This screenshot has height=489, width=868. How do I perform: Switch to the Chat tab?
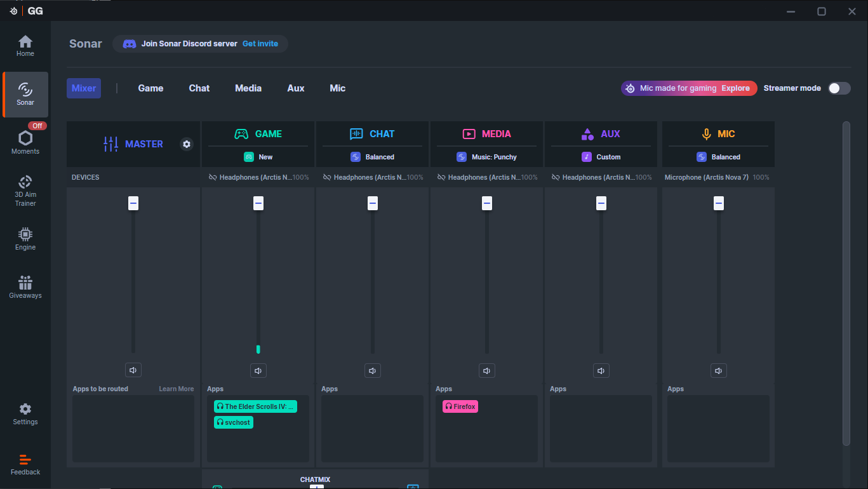click(x=199, y=88)
